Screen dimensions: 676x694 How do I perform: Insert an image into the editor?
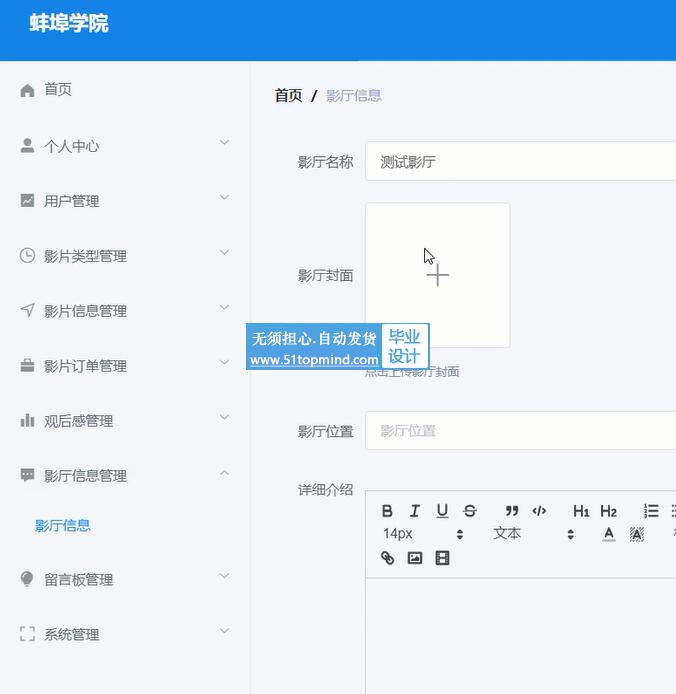tap(415, 558)
